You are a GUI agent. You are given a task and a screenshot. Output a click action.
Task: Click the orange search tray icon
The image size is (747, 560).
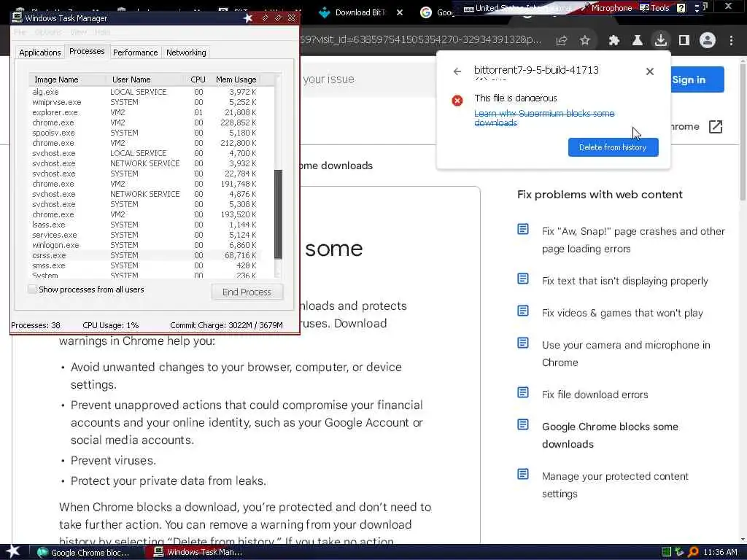tap(693, 552)
